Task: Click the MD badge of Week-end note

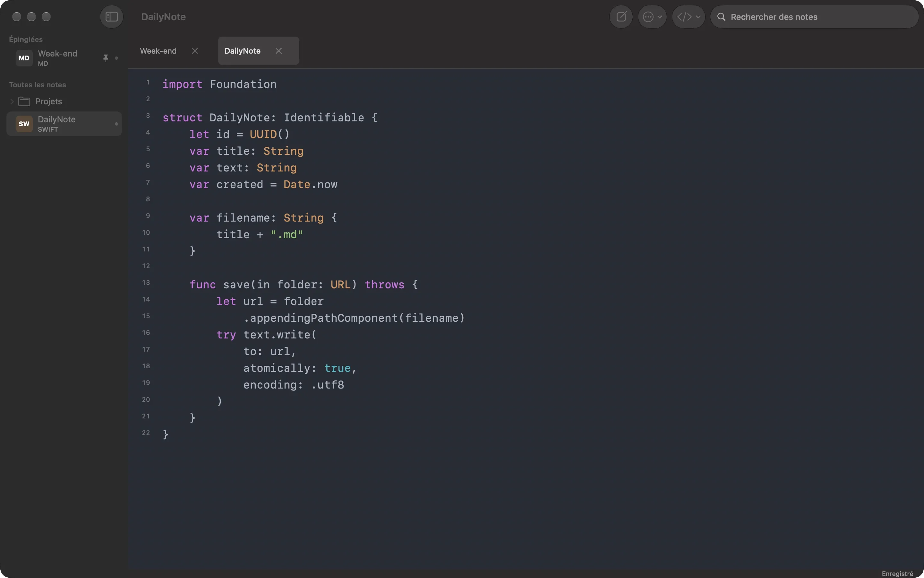Action: click(24, 58)
